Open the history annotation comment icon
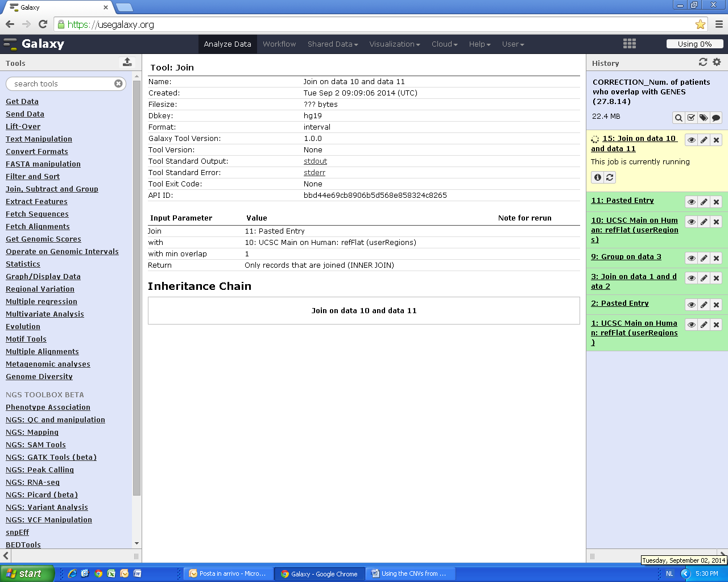Screen dimensions: 728x582 pos(716,118)
